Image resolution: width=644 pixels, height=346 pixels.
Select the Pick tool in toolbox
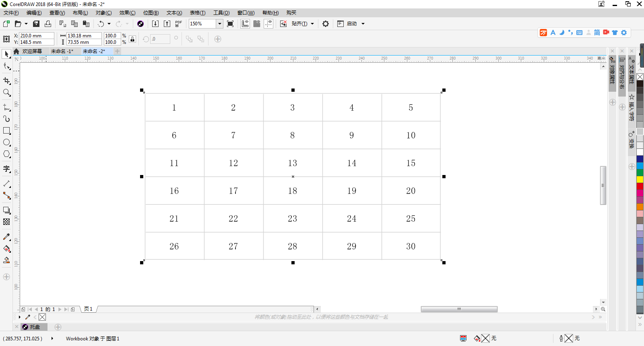pos(6,54)
